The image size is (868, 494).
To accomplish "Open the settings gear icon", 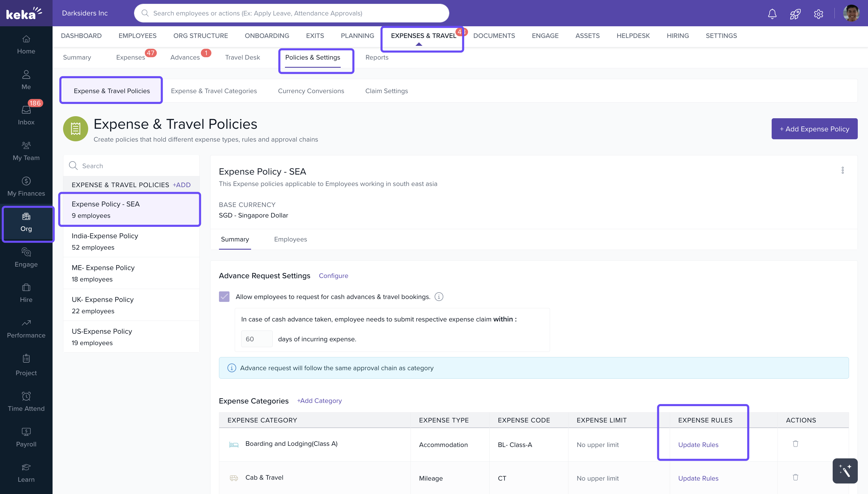I will point(818,13).
